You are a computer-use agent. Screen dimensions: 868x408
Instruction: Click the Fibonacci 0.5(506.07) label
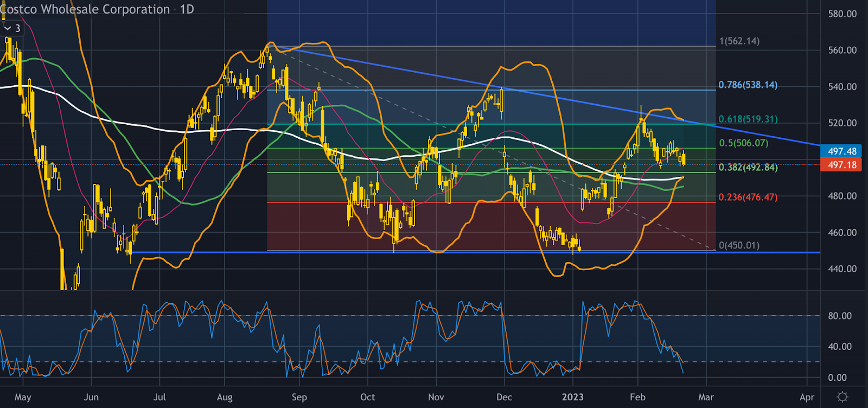tap(744, 143)
